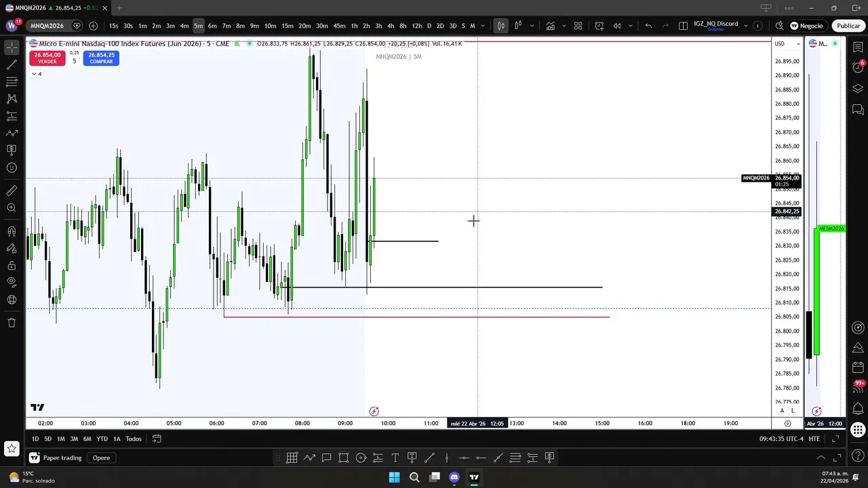Open the quick search lightning icon

tap(779, 26)
